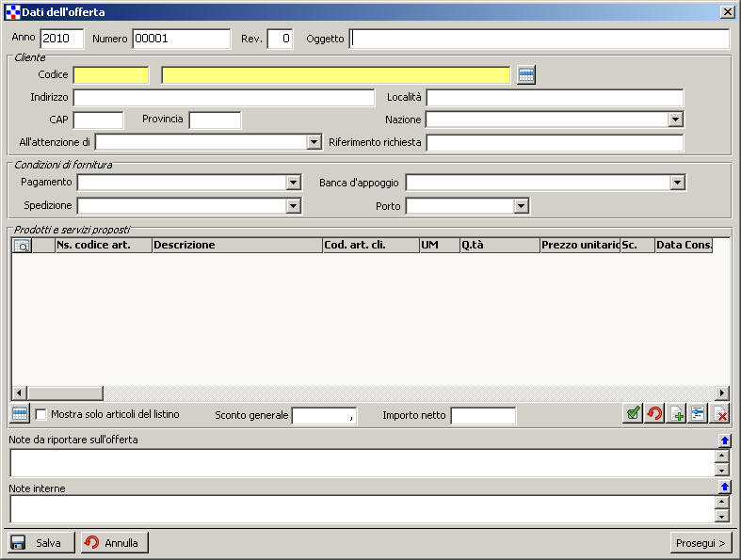Click the Annulla button
Screen dimensions: 741x560
pos(115,543)
